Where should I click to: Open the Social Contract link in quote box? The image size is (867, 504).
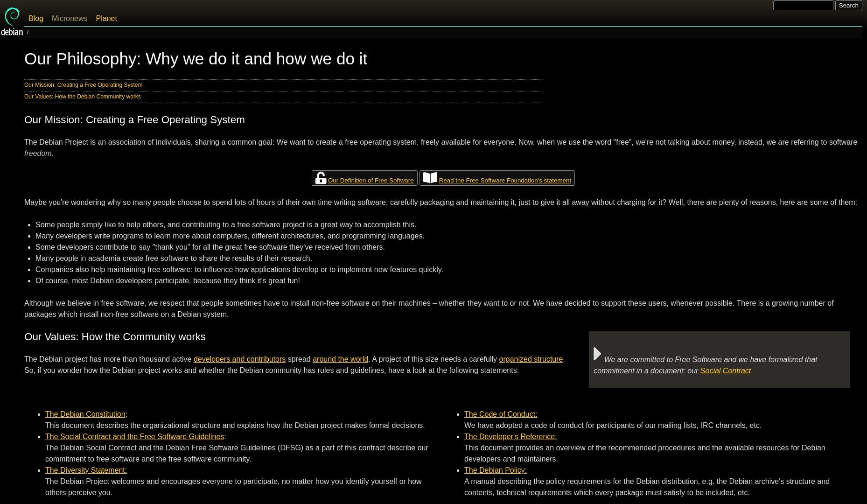pyautogui.click(x=725, y=371)
